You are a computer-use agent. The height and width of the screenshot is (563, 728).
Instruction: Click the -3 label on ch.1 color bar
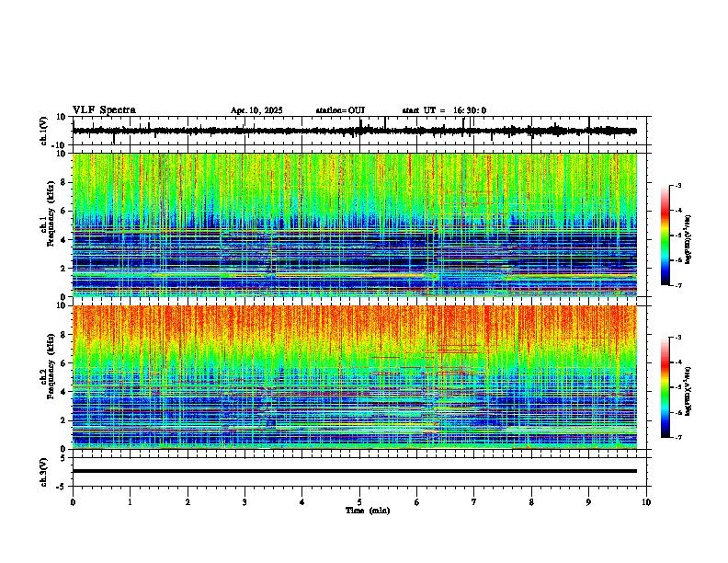point(678,186)
